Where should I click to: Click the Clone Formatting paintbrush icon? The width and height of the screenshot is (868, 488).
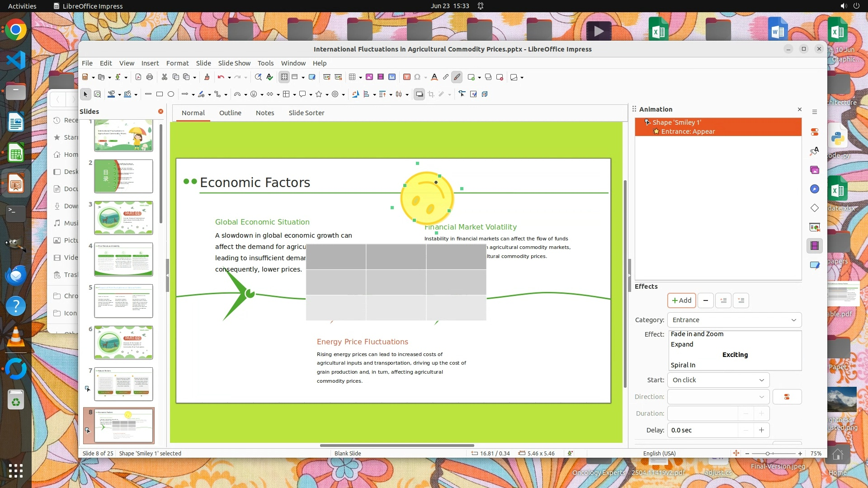click(207, 77)
